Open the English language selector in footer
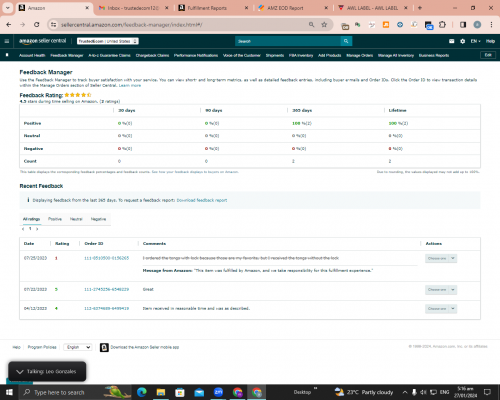This screenshot has width=500, height=400. (x=78, y=347)
